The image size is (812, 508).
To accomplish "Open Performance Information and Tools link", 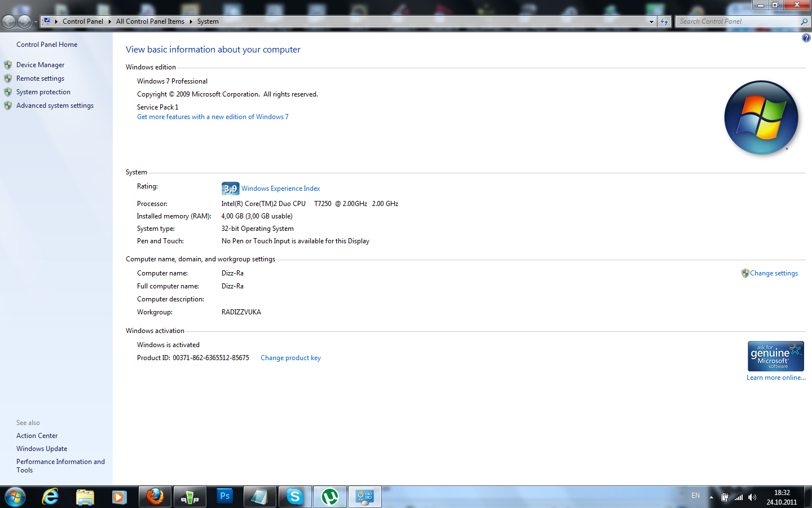I will coord(60,466).
